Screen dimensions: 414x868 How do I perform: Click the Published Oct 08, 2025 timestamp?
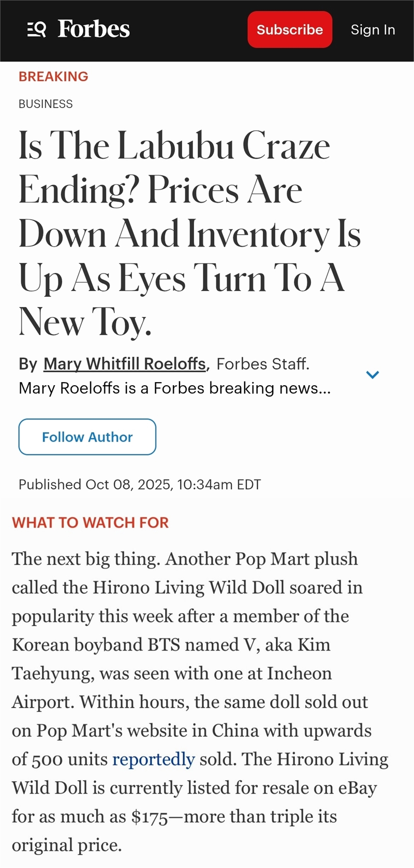[x=140, y=484]
